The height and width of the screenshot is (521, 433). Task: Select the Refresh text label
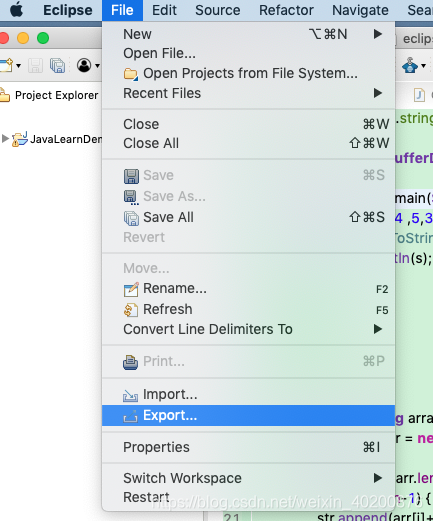(x=168, y=309)
